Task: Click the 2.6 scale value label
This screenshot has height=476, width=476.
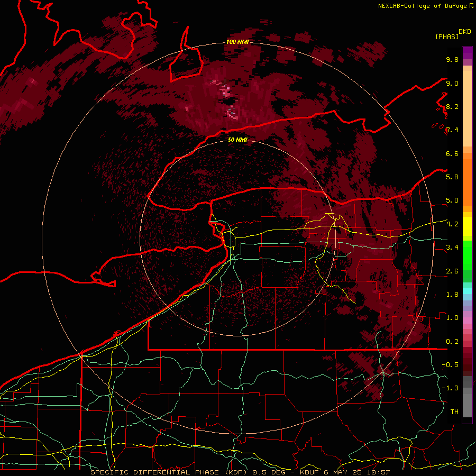Action: coord(452,271)
